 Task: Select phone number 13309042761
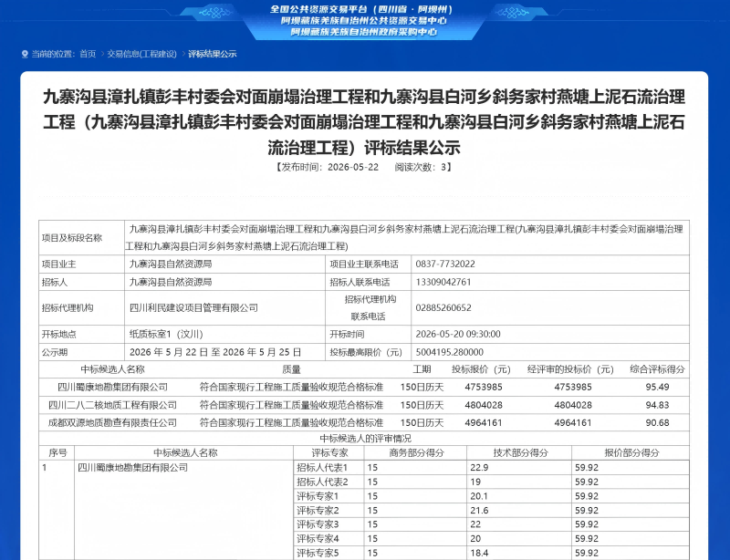tap(443, 282)
